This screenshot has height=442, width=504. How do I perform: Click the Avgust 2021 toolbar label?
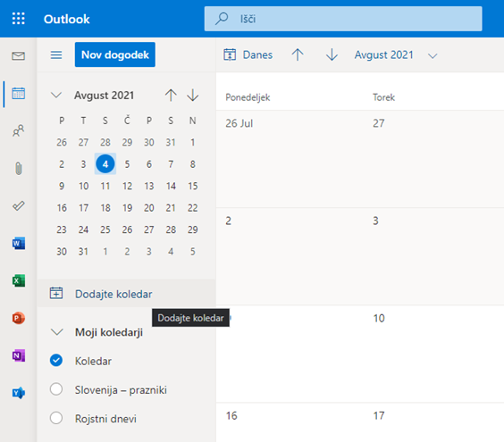coord(383,55)
